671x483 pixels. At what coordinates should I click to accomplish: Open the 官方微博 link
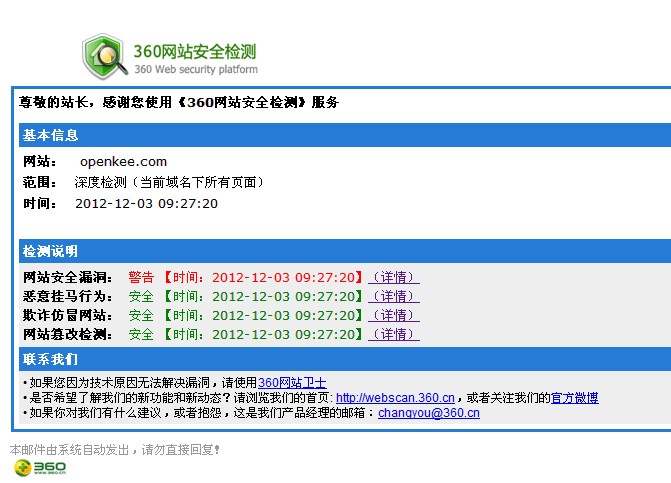pyautogui.click(x=575, y=397)
